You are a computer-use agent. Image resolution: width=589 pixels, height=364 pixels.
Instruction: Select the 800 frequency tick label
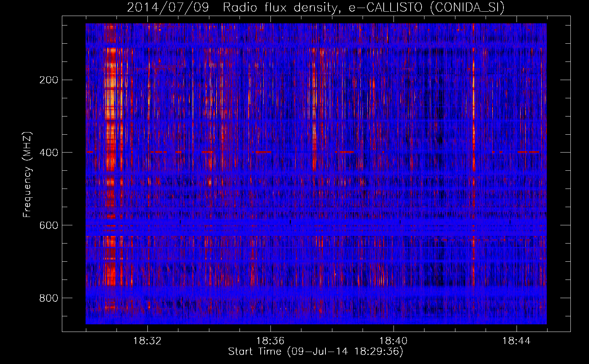(x=49, y=298)
